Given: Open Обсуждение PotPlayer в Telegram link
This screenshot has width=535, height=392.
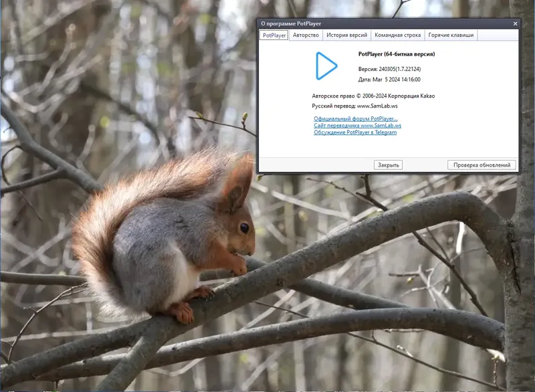Looking at the screenshot, I should 355,132.
